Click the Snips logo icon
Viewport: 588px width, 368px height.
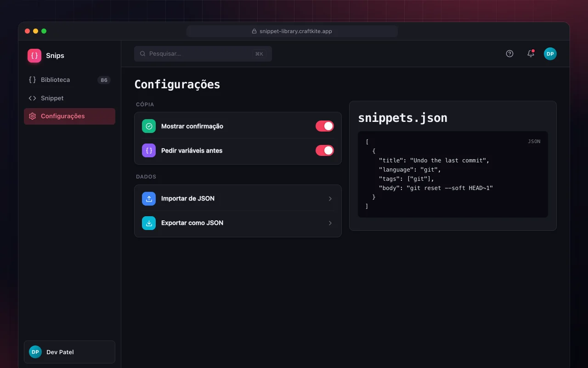[x=34, y=56]
